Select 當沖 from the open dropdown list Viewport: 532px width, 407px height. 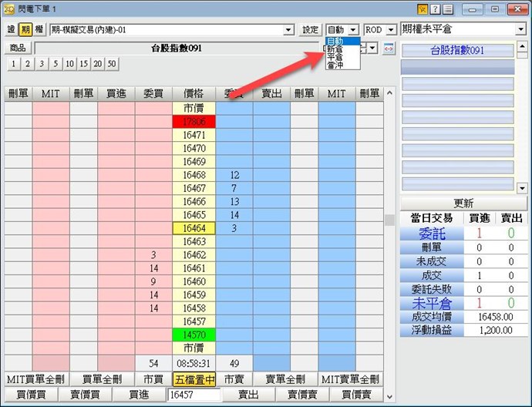tap(335, 66)
